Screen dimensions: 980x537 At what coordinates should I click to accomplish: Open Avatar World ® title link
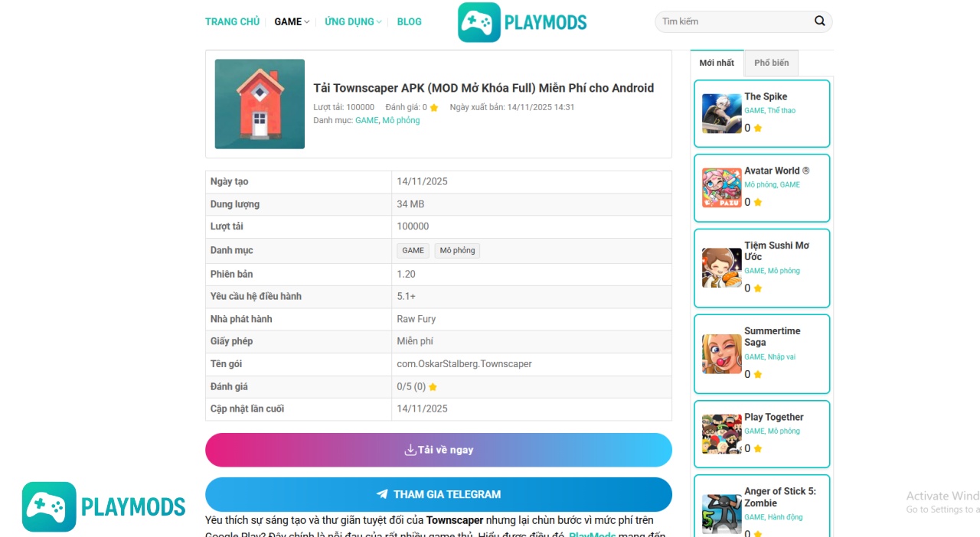click(x=777, y=171)
